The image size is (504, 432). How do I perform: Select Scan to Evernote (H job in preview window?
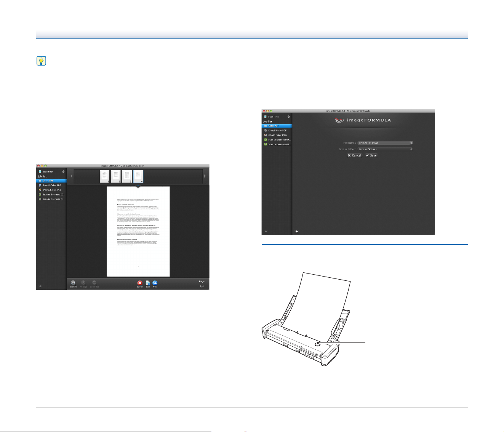51,199
